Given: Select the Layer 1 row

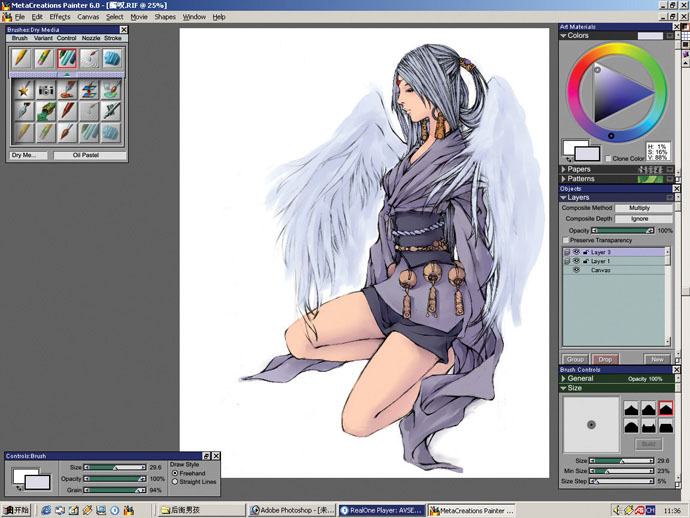Looking at the screenshot, I should click(614, 261).
